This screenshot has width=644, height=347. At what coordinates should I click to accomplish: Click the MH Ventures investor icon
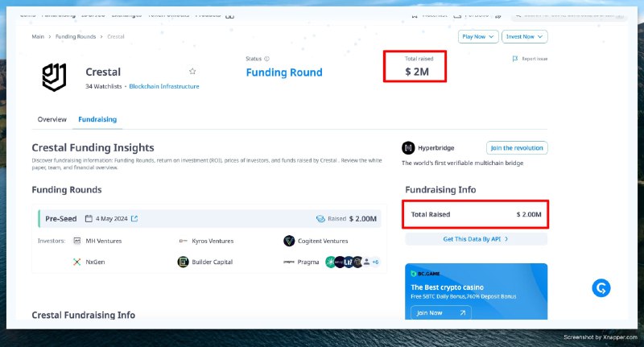pos(76,241)
